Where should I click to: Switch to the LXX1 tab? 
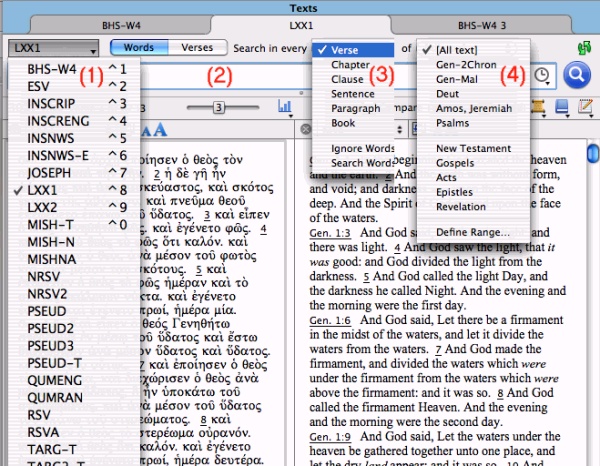tap(301, 26)
